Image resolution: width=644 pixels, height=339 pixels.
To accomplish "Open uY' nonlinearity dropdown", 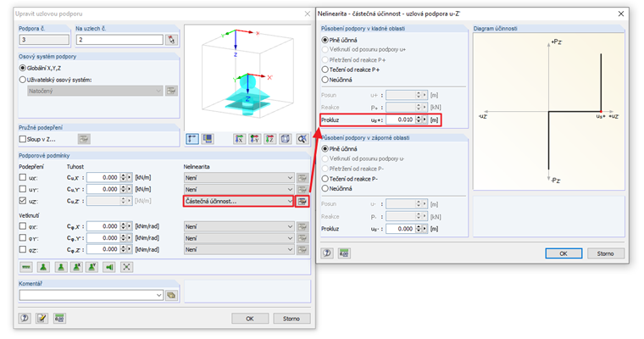I will coord(239,190).
